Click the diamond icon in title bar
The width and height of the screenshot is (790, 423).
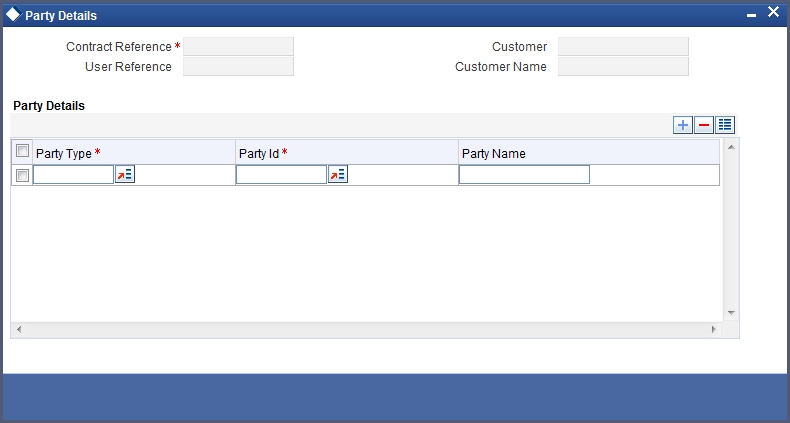[x=14, y=15]
